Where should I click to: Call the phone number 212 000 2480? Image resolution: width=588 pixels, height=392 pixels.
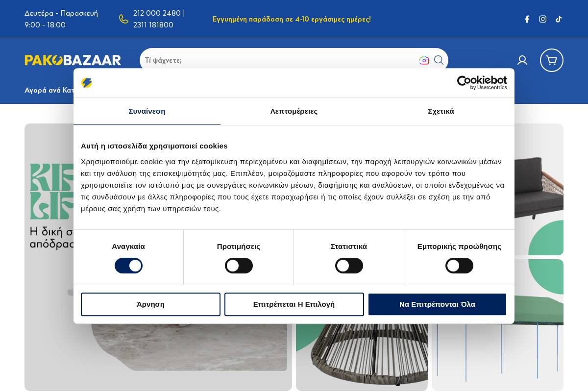click(157, 13)
